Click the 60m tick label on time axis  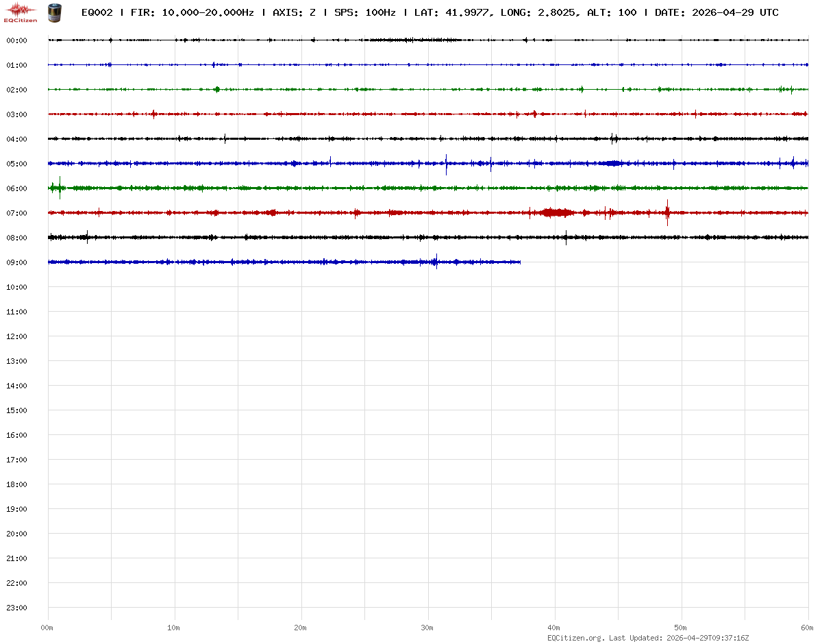(x=808, y=628)
